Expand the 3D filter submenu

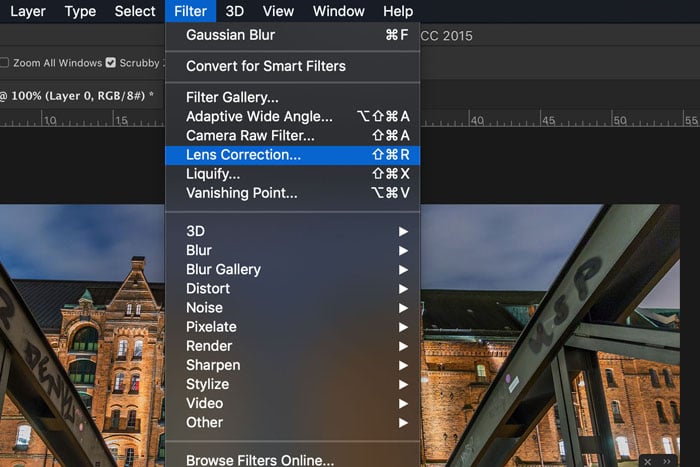[292, 231]
